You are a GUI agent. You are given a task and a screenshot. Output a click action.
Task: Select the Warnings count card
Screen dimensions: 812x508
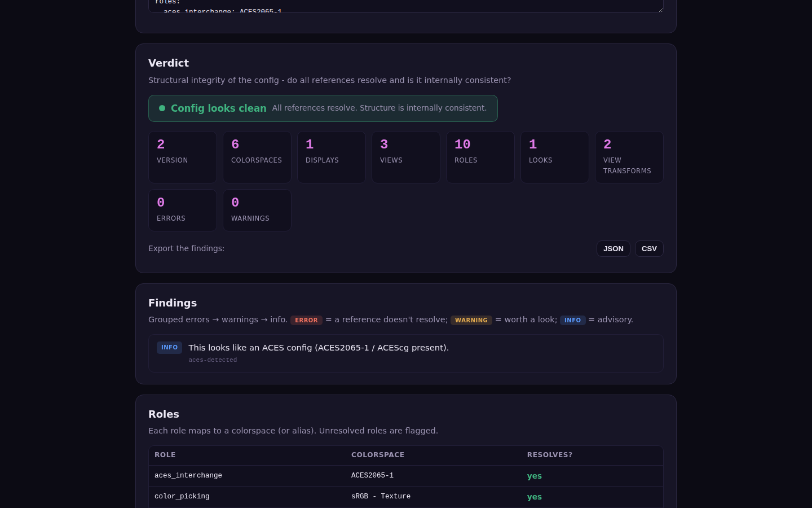(x=257, y=211)
